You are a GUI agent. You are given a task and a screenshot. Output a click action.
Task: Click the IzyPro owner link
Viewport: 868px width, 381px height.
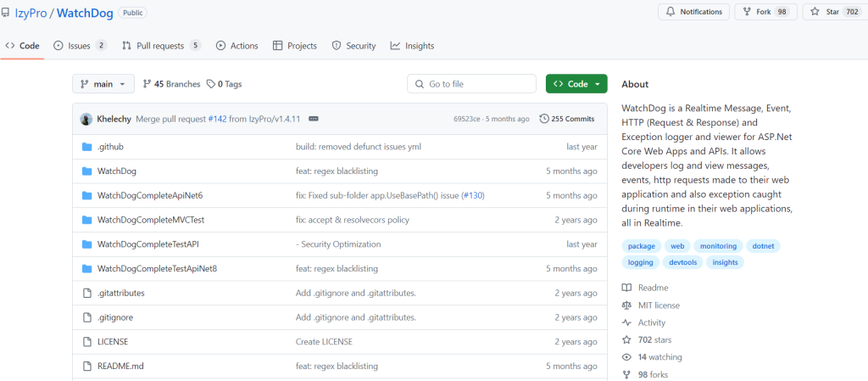click(x=31, y=13)
